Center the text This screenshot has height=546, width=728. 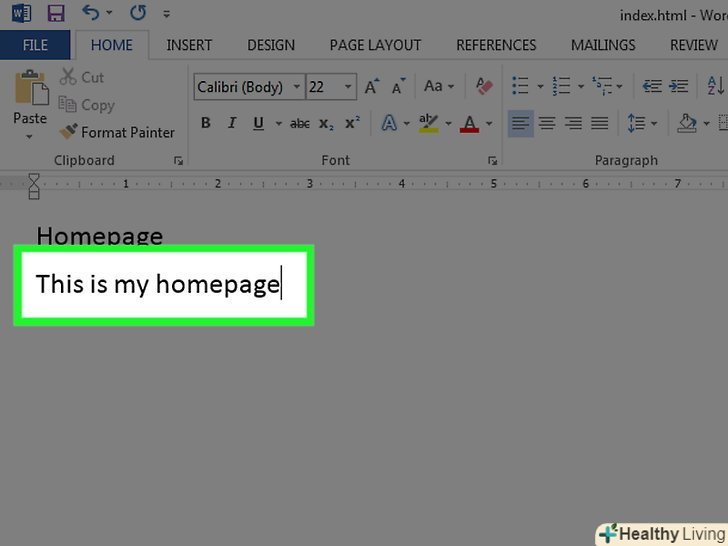click(x=547, y=124)
